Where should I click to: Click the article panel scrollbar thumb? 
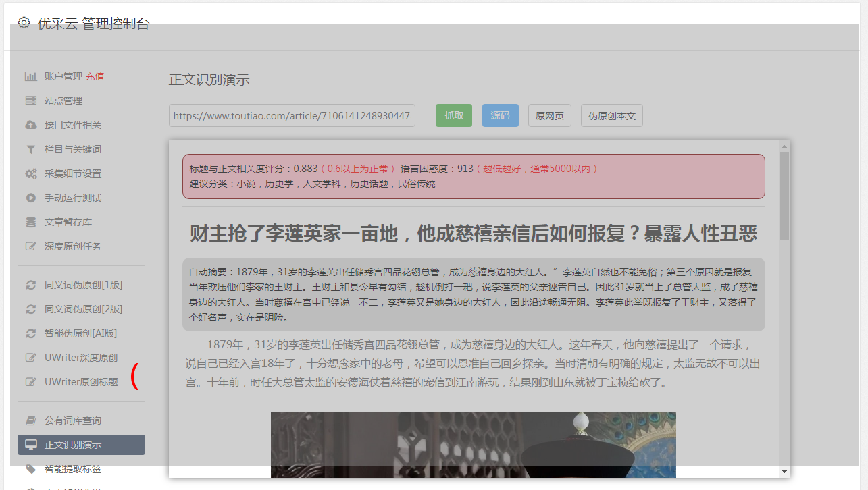pyautogui.click(x=784, y=196)
